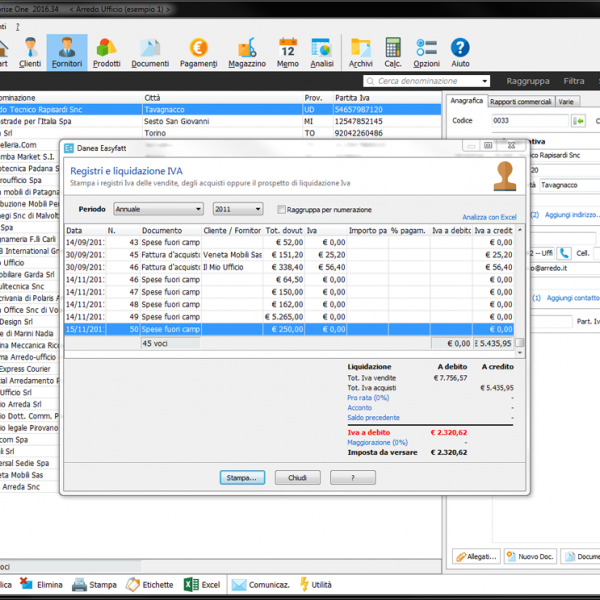This screenshot has height=600, width=600.
Task: Select row 50 Spese fuori camp € 250,00
Action: (289, 329)
